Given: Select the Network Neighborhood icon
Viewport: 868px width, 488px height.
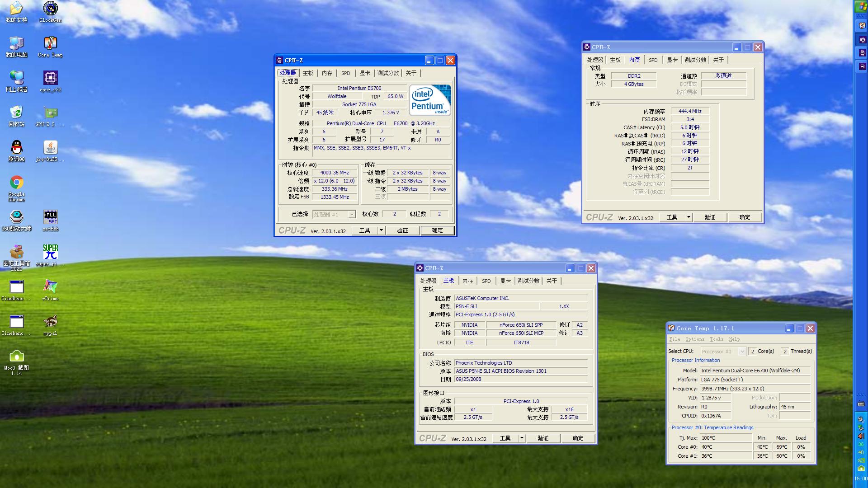Looking at the screenshot, I should tap(17, 81).
